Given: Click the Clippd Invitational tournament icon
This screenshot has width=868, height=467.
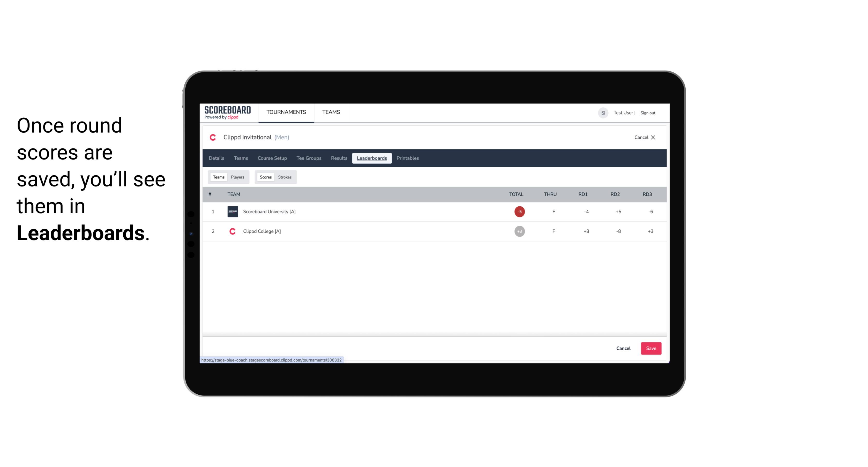Looking at the screenshot, I should click(213, 137).
